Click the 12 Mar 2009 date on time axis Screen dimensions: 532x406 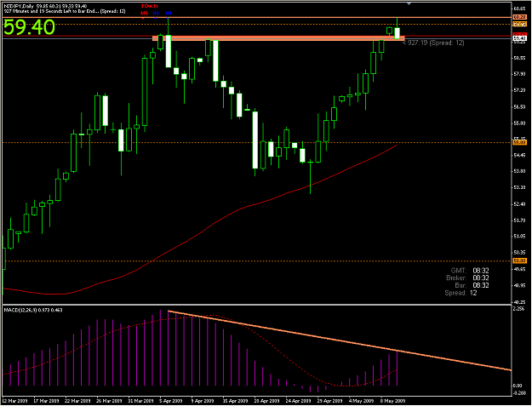tap(15, 401)
